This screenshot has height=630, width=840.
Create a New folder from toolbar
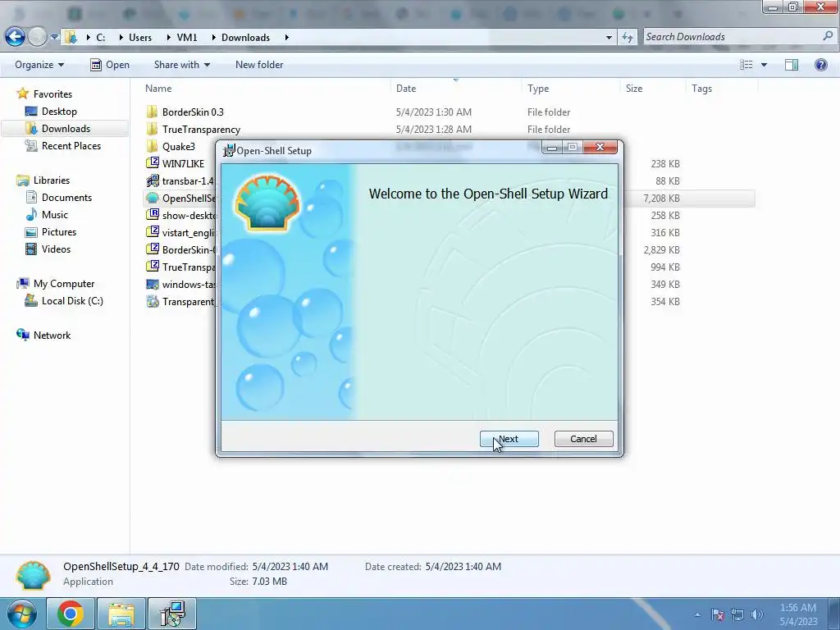coord(259,64)
